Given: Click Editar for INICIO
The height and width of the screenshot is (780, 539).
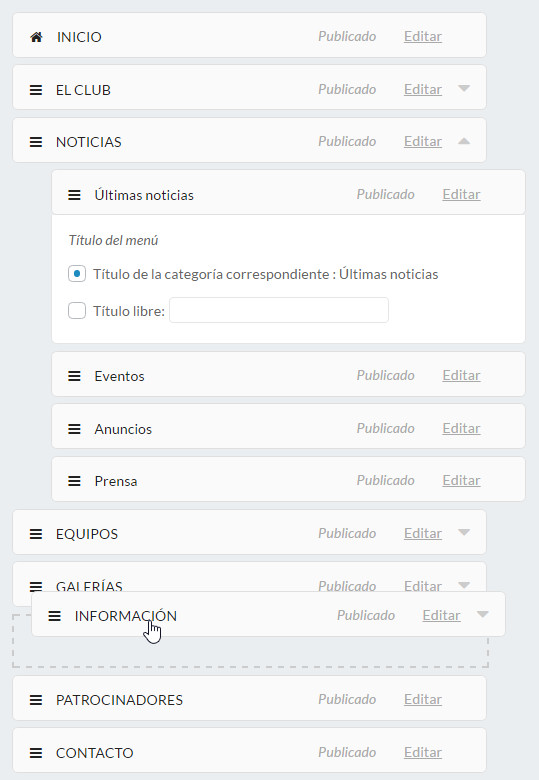Looking at the screenshot, I should (423, 36).
